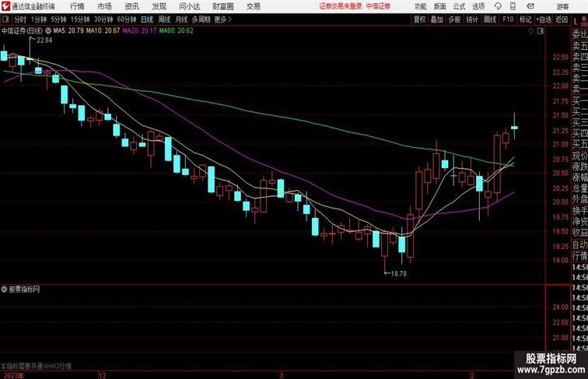Click the 换手 row in quote panel
The height and width of the screenshot is (379, 588).
579,211
